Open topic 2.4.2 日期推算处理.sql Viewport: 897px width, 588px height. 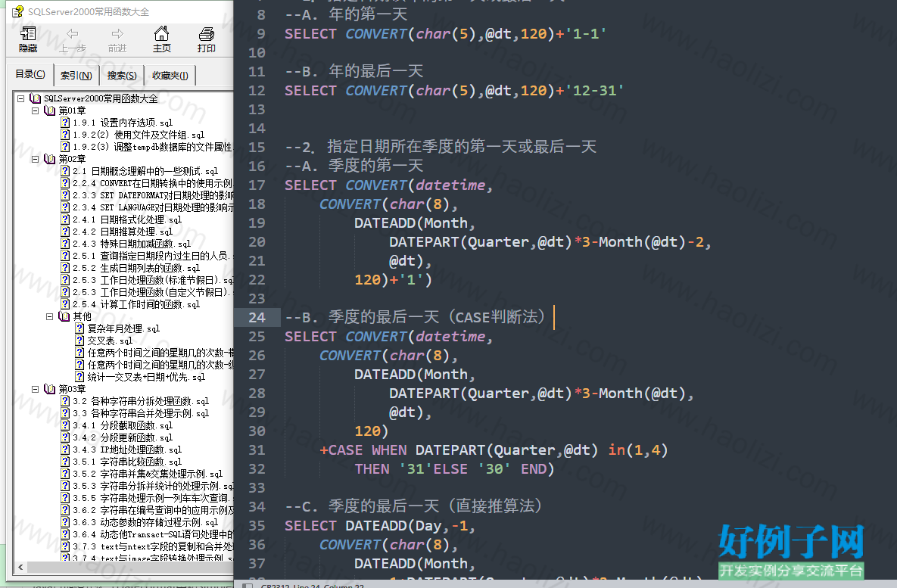pos(123,232)
